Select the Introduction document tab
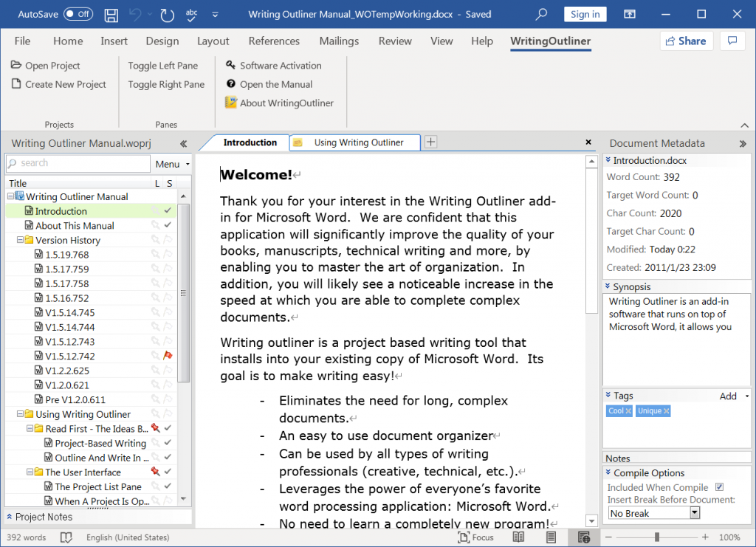 [250, 142]
